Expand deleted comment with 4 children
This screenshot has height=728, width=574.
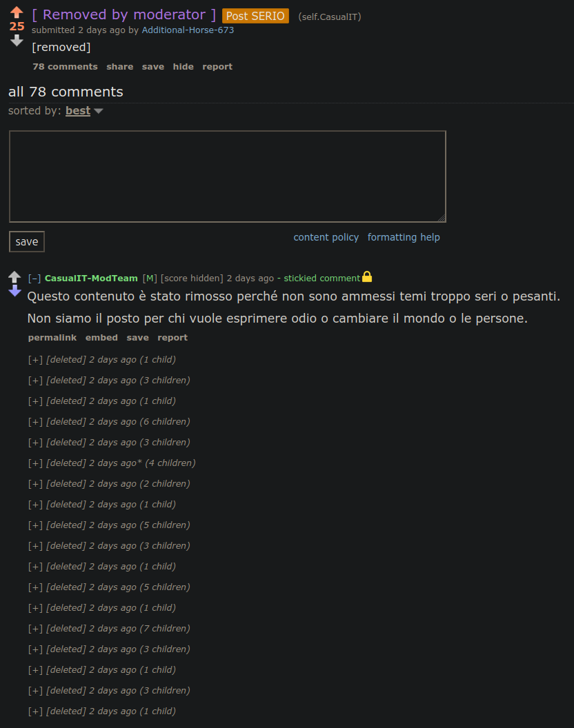35,463
